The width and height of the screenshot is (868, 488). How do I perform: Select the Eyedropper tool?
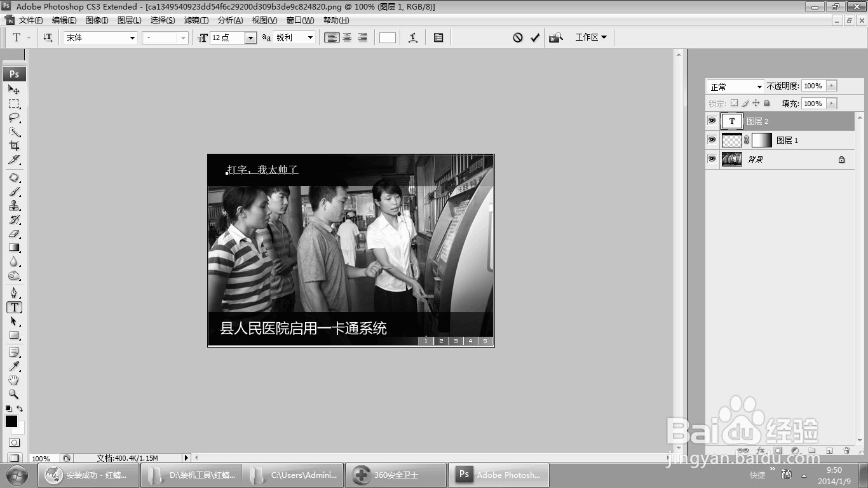14,366
